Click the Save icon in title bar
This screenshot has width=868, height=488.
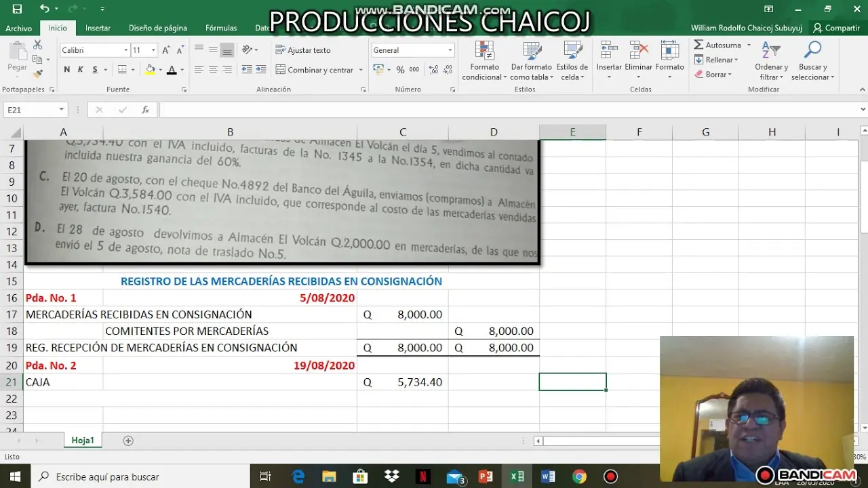coord(17,9)
